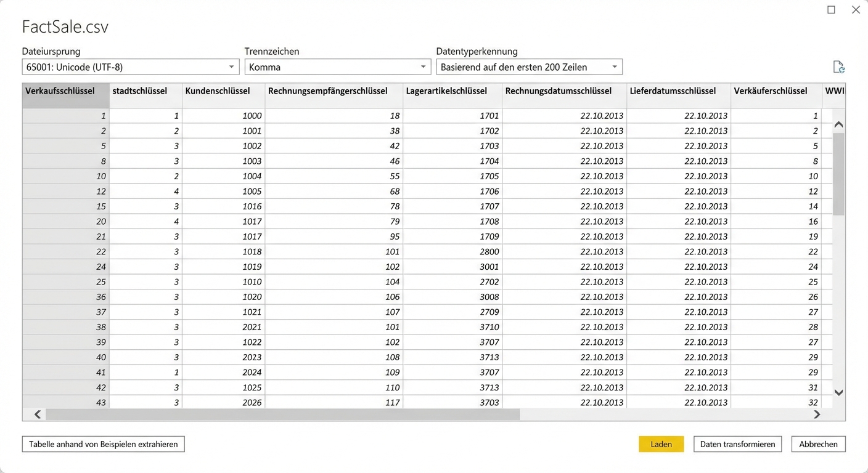Viewport: 868px width, 473px height.
Task: Close the FactSale.csv dialog
Action: [855, 10]
